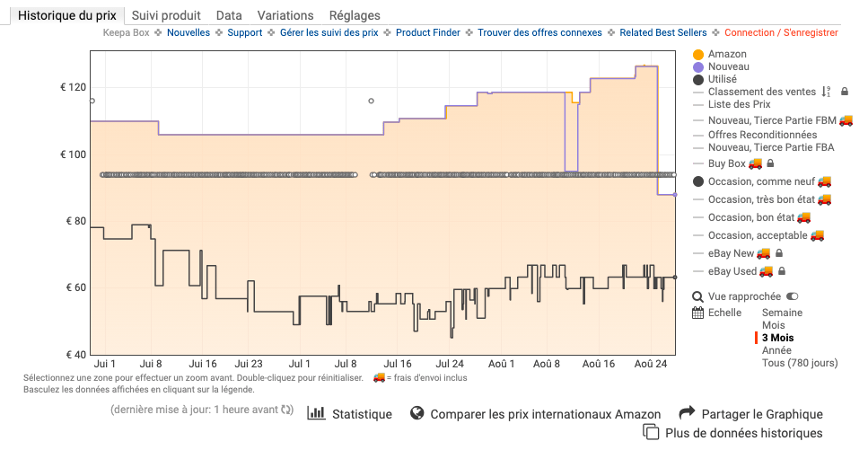
Task: Click the black Utilisé legend color dot
Action: pyautogui.click(x=698, y=80)
